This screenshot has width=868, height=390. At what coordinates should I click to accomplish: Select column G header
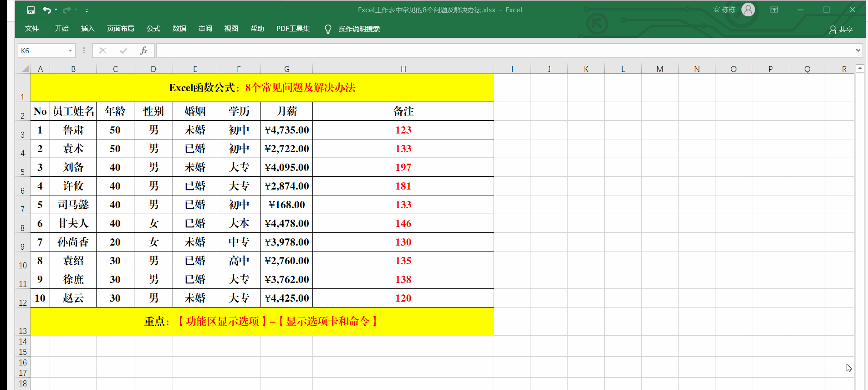click(287, 69)
